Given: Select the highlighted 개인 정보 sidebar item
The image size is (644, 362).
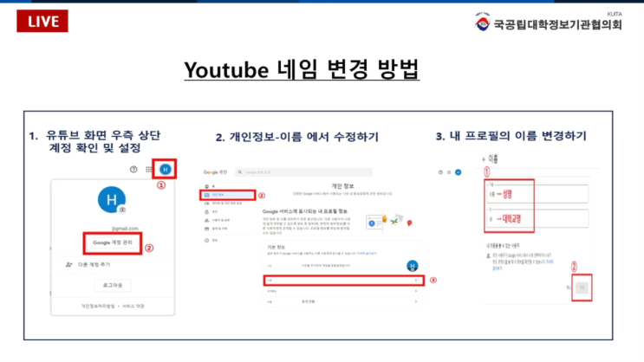Looking at the screenshot, I should (228, 195).
